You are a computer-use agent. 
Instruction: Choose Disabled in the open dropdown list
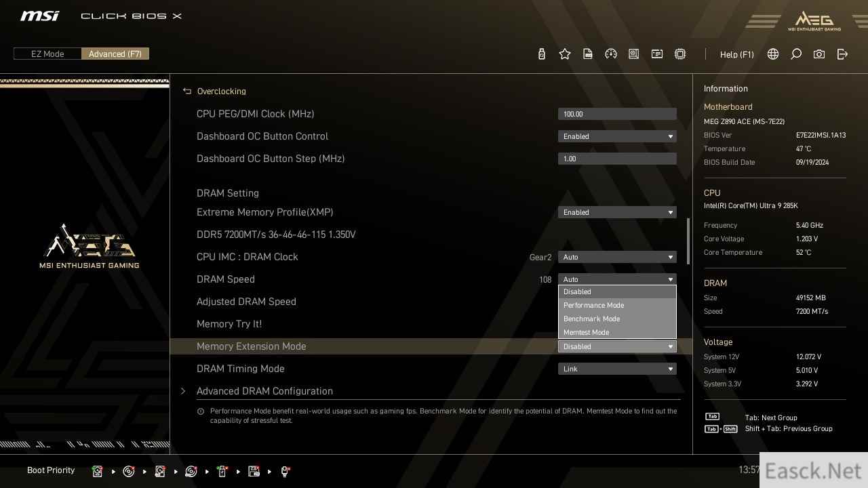[617, 292]
